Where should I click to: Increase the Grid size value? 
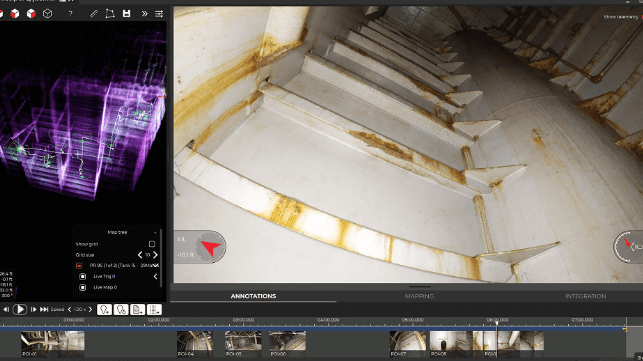155,255
